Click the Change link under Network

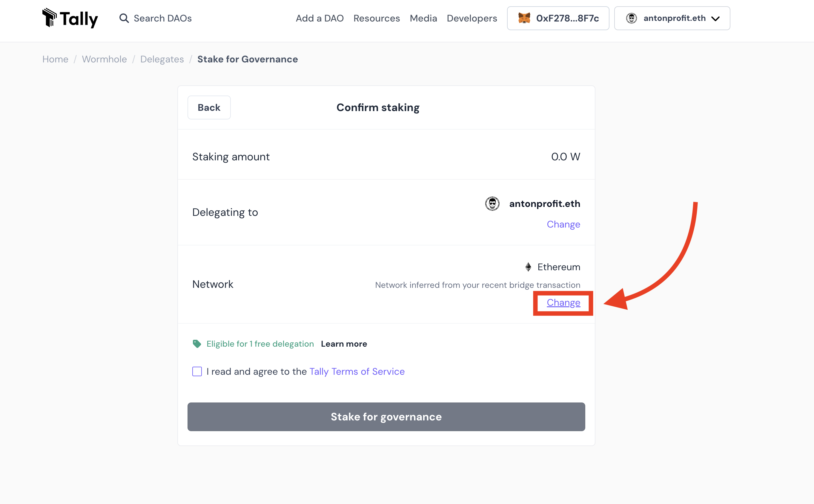563,303
